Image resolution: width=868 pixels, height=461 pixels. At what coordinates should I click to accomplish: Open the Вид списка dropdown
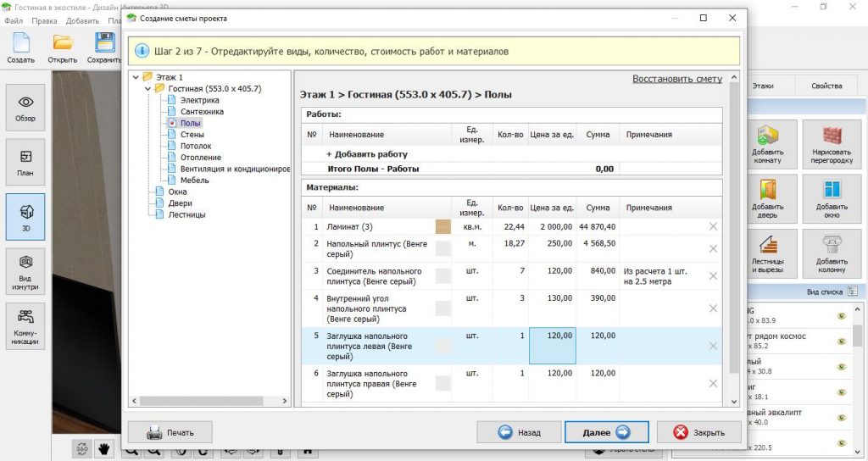(852, 291)
